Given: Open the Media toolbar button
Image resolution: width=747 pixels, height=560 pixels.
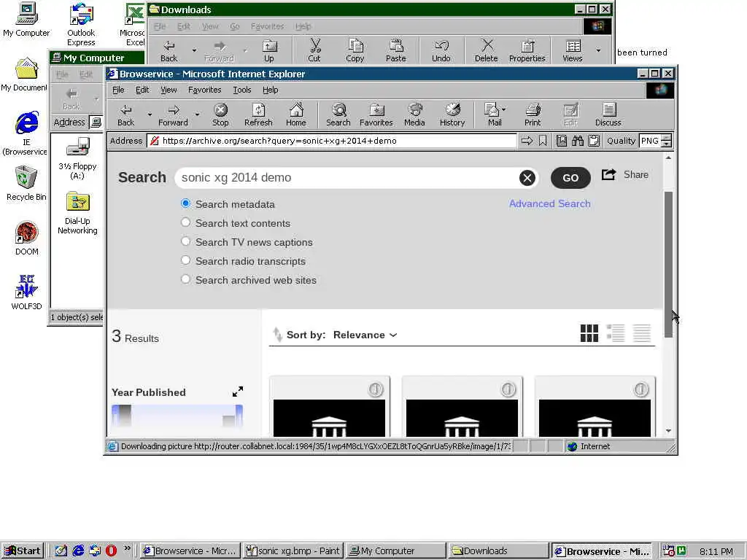Looking at the screenshot, I should pos(414,114).
